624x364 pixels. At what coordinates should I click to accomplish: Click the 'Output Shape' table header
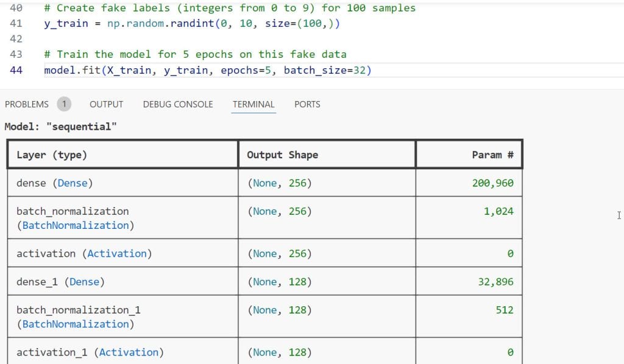[283, 155]
